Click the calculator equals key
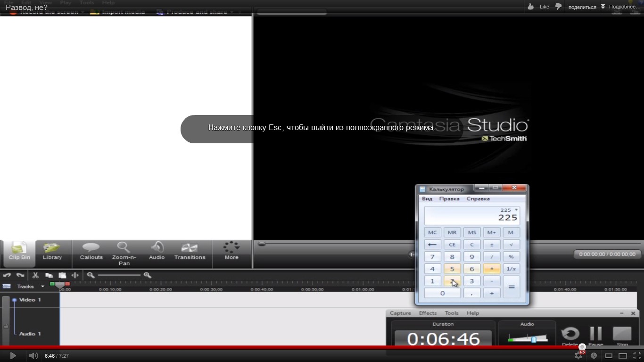Viewport: 644px width, 362px height. [512, 287]
